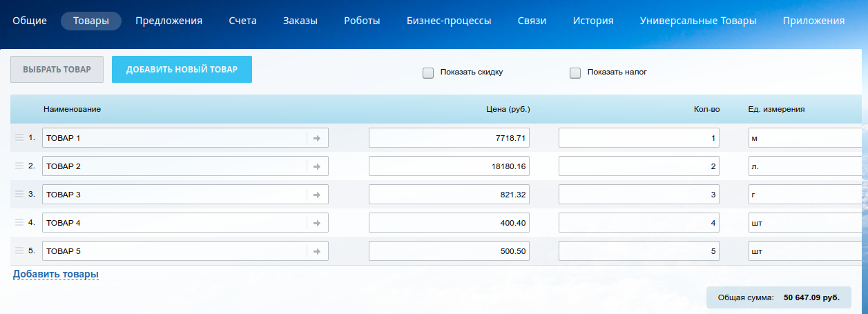Open the unit dropdown for ТОВАР 4

[x=805, y=223]
